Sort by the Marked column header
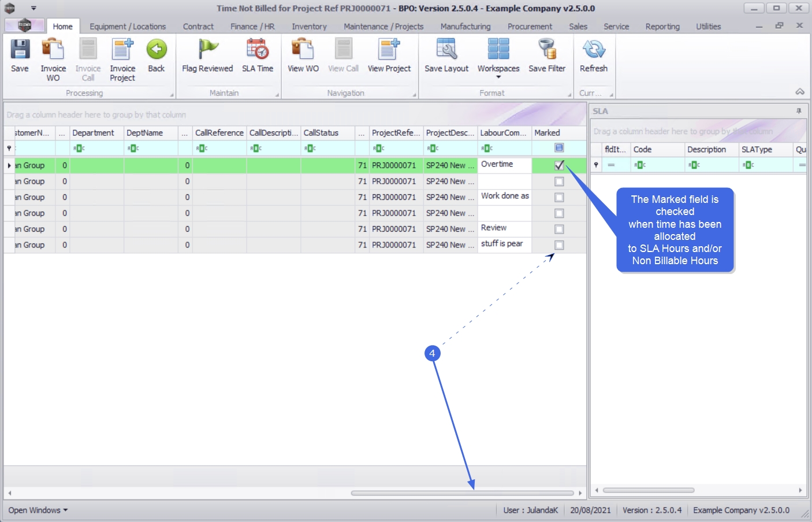 tap(558, 133)
